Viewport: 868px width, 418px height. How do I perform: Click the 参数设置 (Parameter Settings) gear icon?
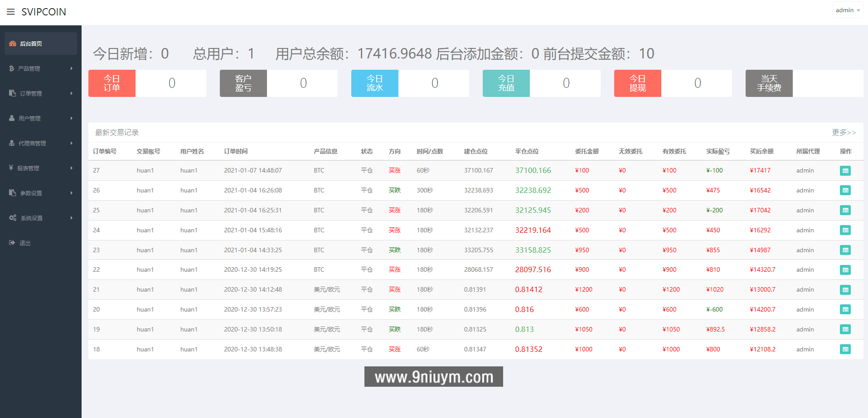click(x=11, y=193)
